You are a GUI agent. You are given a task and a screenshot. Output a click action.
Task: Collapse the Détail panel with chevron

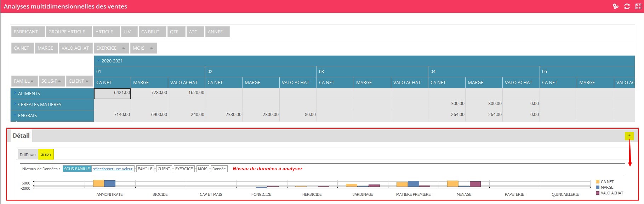tap(629, 136)
